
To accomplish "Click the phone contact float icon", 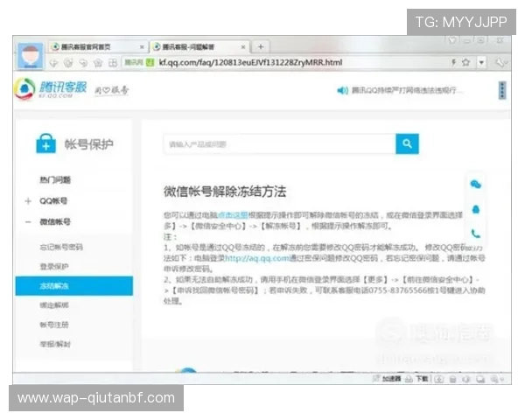I will (x=476, y=234).
